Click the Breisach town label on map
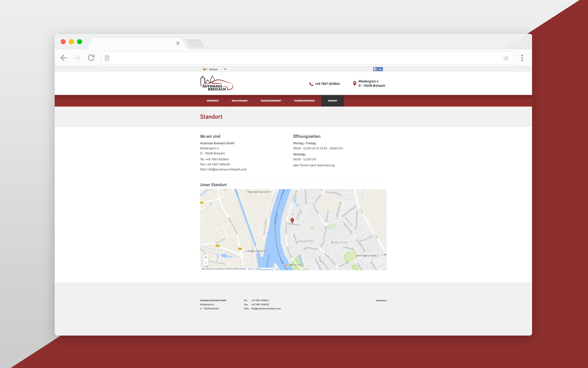 [x=339, y=242]
